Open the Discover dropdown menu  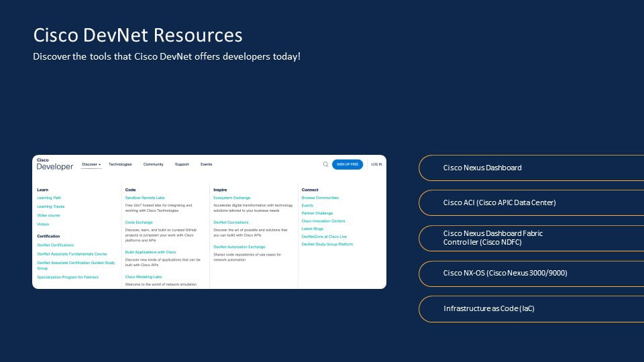[x=91, y=164]
